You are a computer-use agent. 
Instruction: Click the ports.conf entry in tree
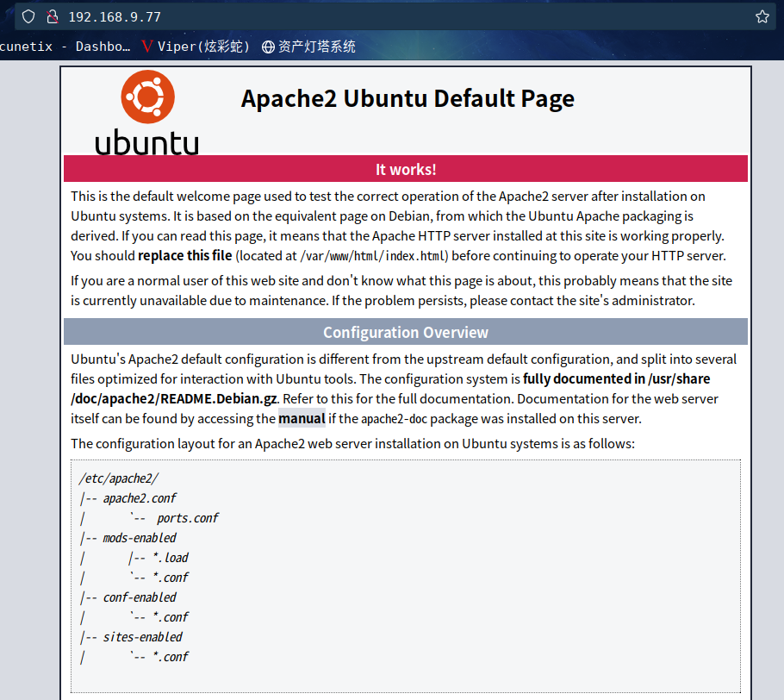[188, 518]
